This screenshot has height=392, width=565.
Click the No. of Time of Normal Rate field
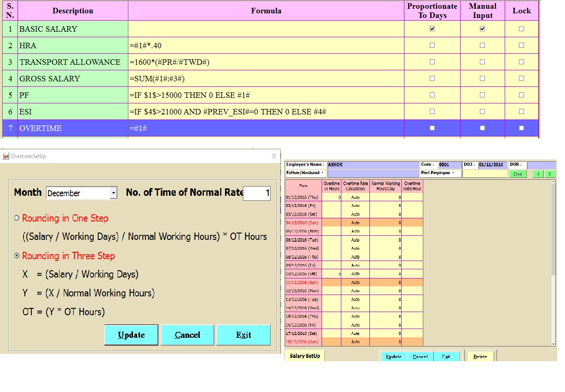pyautogui.click(x=256, y=193)
